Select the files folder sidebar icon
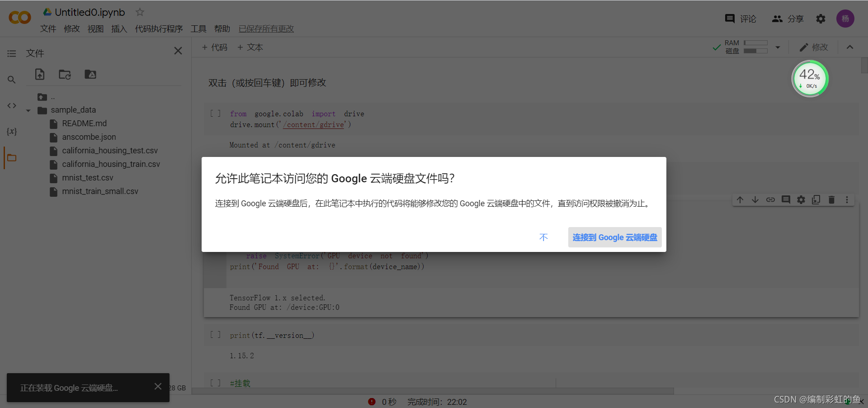Image resolution: width=868 pixels, height=408 pixels. click(12, 158)
